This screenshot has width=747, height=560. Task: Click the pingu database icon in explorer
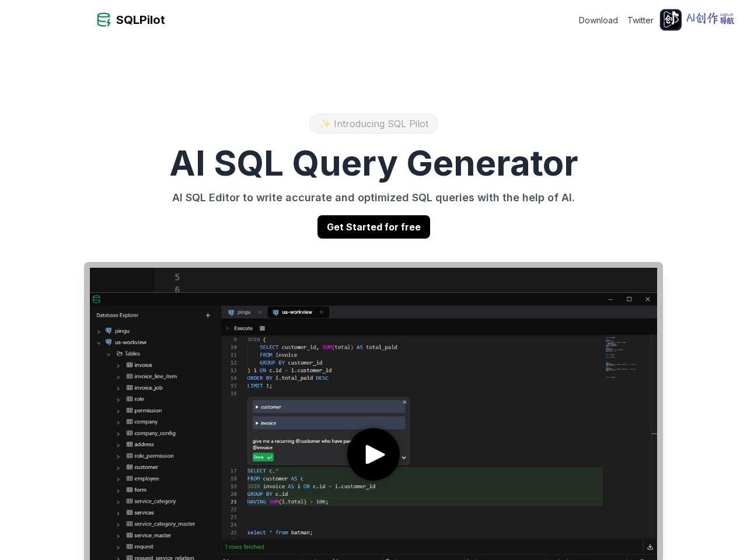109,331
